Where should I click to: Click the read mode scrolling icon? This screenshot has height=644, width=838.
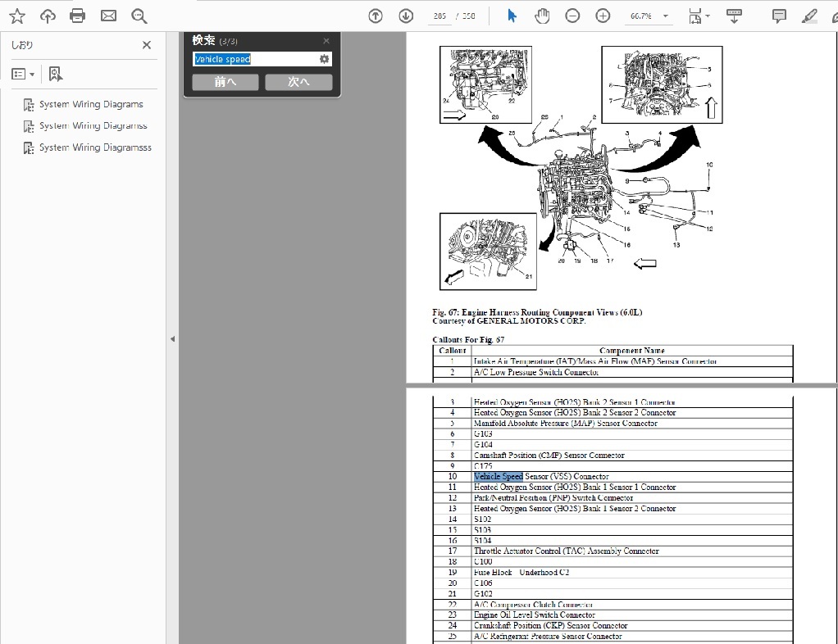734,16
